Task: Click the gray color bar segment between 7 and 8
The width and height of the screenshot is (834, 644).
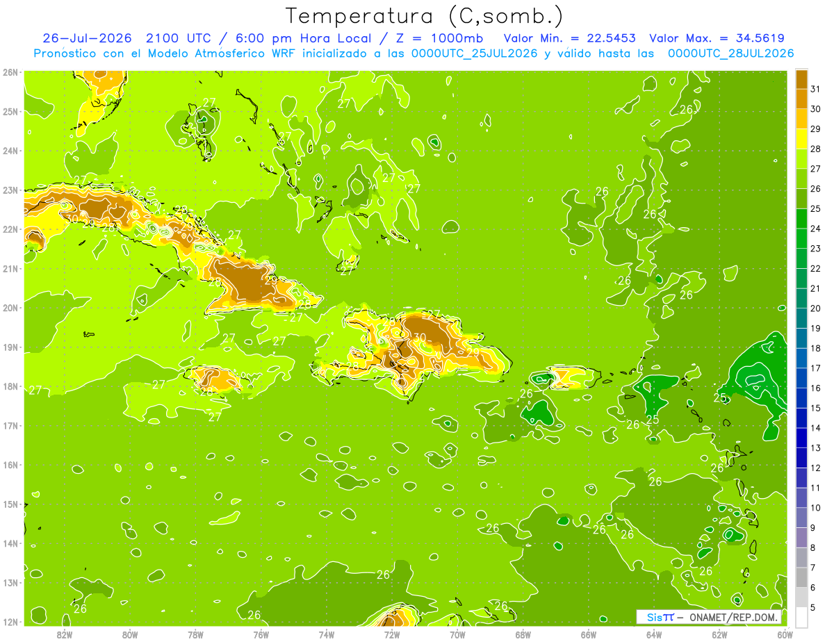Action: 801,557
